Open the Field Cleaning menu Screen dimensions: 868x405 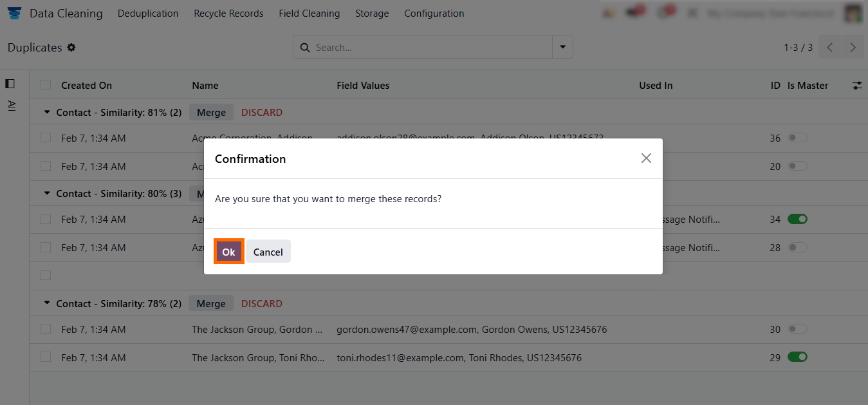(x=309, y=14)
